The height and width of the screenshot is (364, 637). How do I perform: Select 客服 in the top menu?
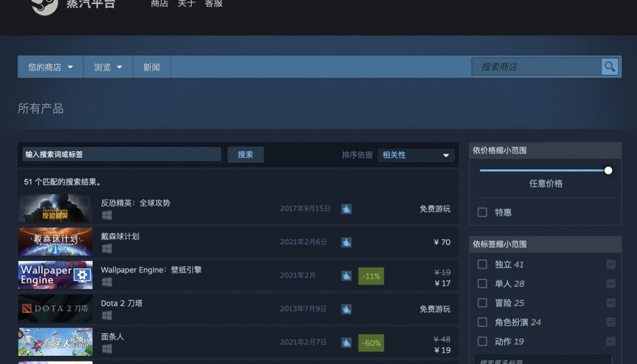pos(213,4)
